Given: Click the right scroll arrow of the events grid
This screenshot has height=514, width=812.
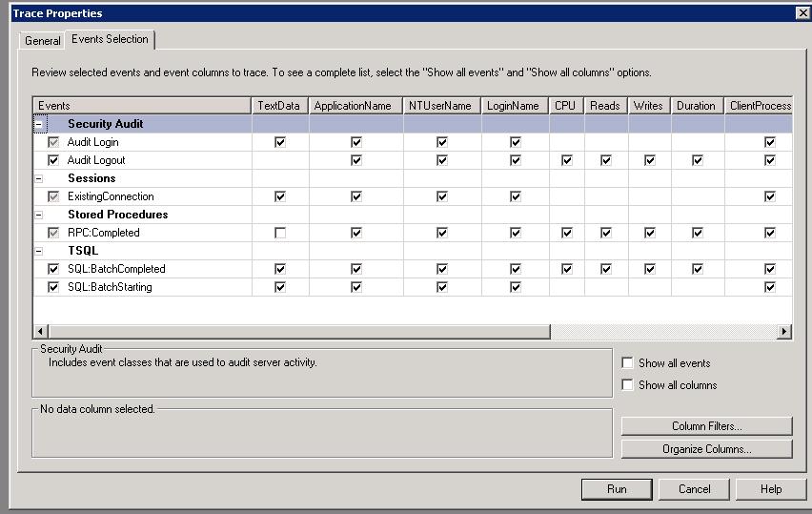Looking at the screenshot, I should tap(784, 331).
